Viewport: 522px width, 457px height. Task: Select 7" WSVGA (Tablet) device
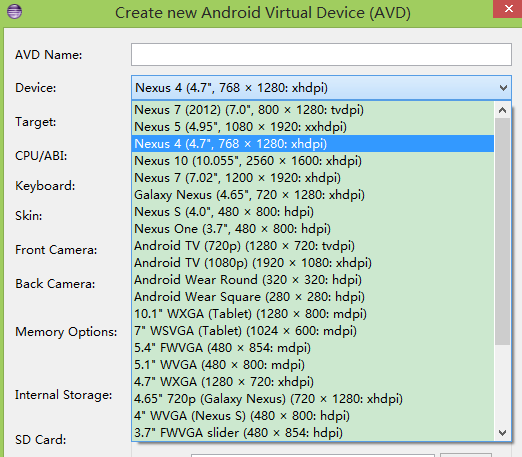tap(313, 331)
